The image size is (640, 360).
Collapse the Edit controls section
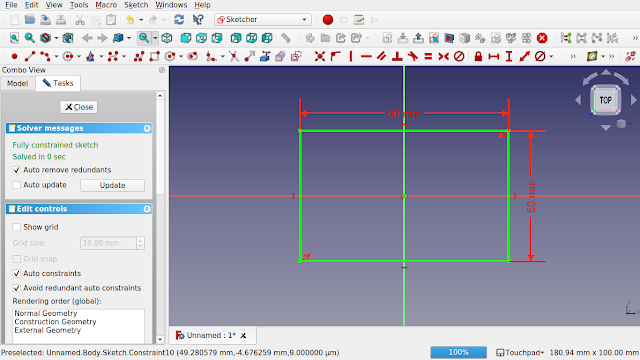click(x=147, y=209)
